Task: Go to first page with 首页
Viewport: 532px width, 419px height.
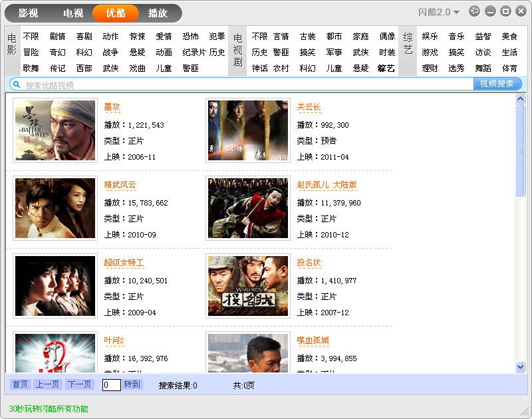Action: click(x=21, y=384)
